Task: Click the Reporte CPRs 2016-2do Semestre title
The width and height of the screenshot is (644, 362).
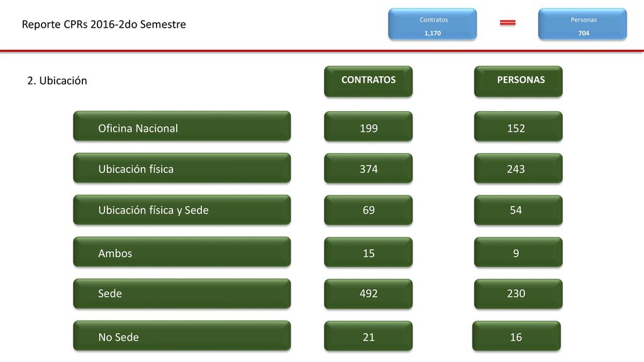Action: click(x=104, y=25)
